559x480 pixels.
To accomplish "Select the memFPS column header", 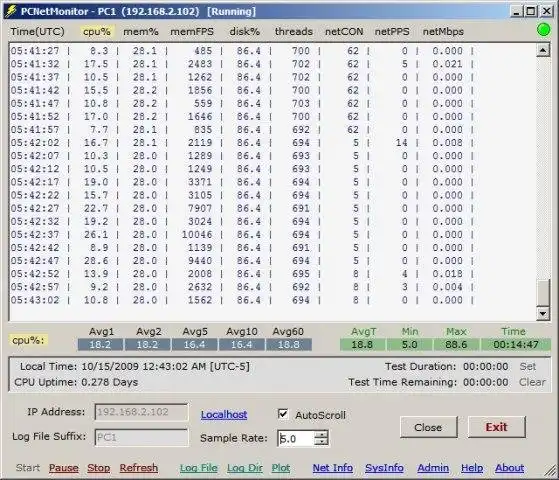I will [x=192, y=31].
